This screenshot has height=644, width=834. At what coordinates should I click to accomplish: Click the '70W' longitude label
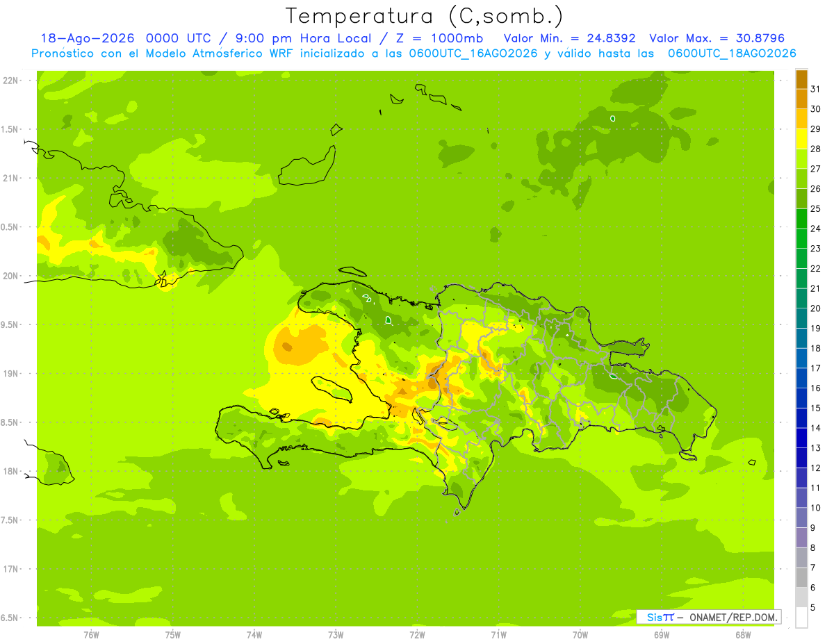click(580, 635)
